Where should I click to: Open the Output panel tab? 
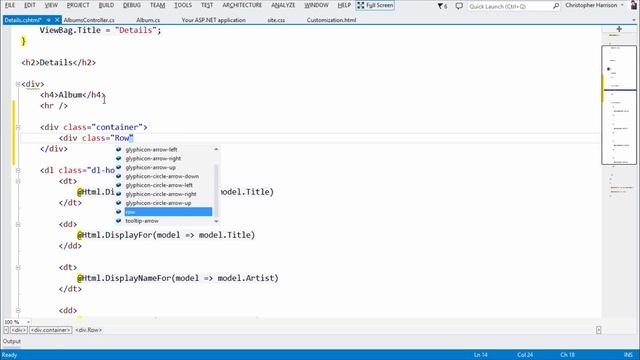point(12,341)
